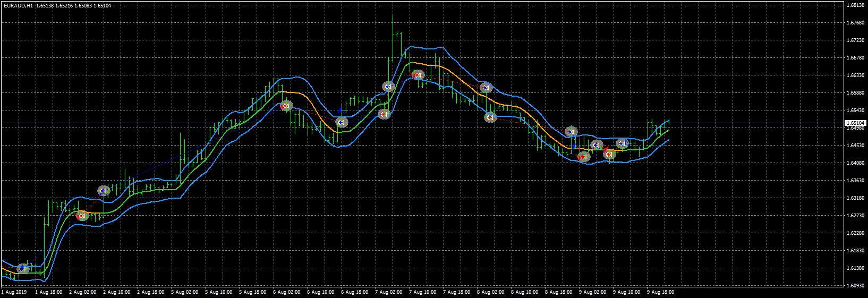The image size is (868, 298).
Task: Select the blue trade marker above 9 Aug 10:00
Action: (x=623, y=143)
